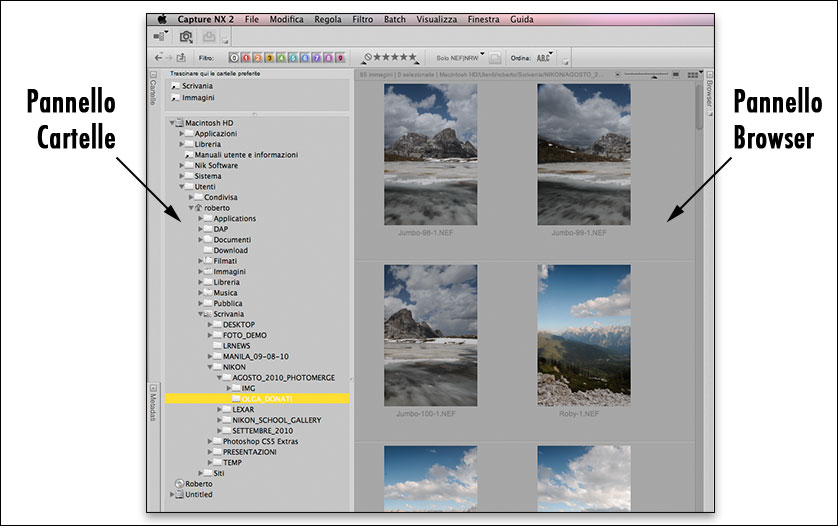
Task: Collapse the Cartelle panel via its minus icon
Action: [153, 75]
